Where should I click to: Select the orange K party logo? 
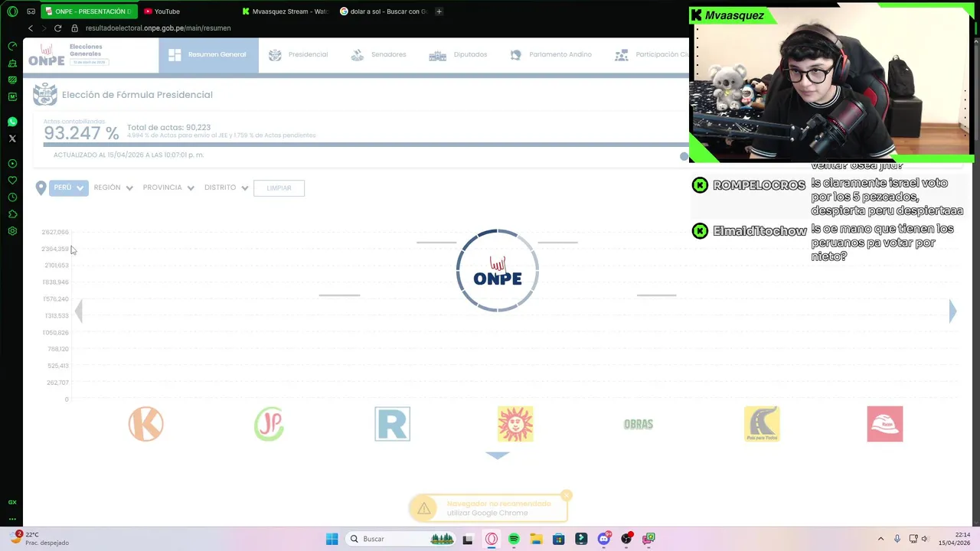pyautogui.click(x=145, y=424)
